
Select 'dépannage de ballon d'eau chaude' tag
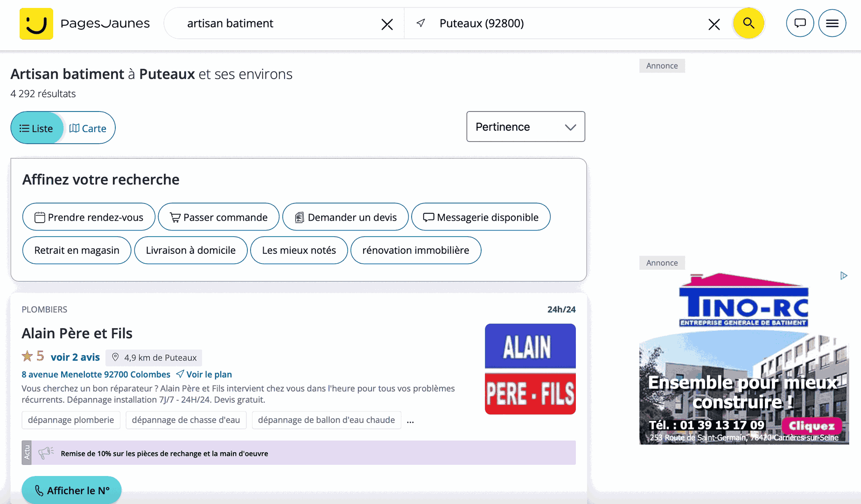click(326, 420)
